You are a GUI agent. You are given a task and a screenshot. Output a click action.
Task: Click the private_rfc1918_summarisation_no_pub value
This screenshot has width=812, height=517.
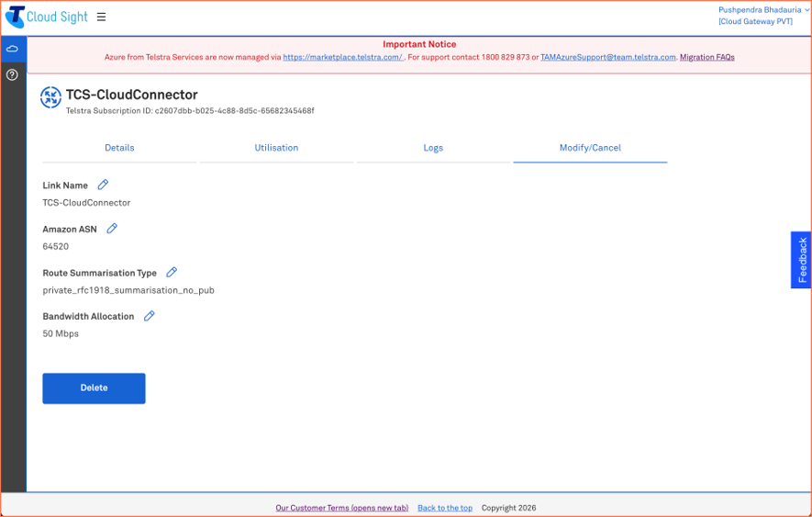128,290
